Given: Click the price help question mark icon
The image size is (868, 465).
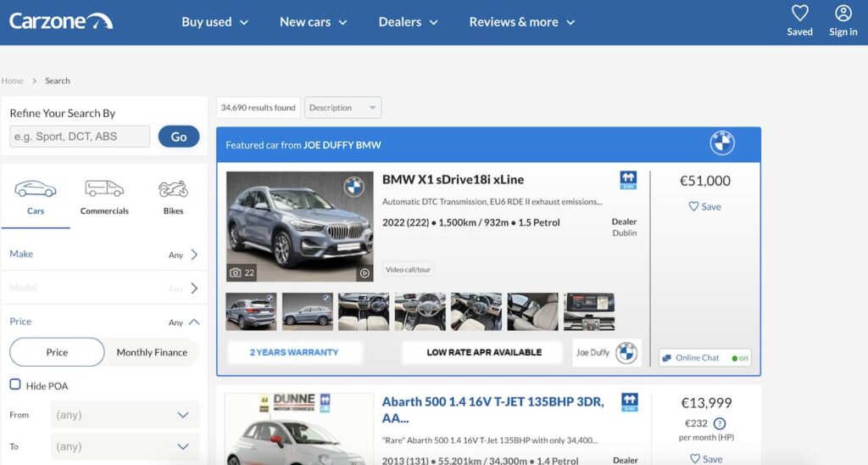Looking at the screenshot, I should (x=720, y=423).
